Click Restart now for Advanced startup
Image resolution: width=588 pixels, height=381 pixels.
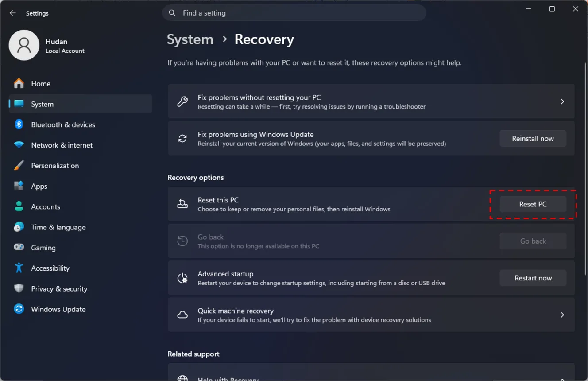coord(533,278)
